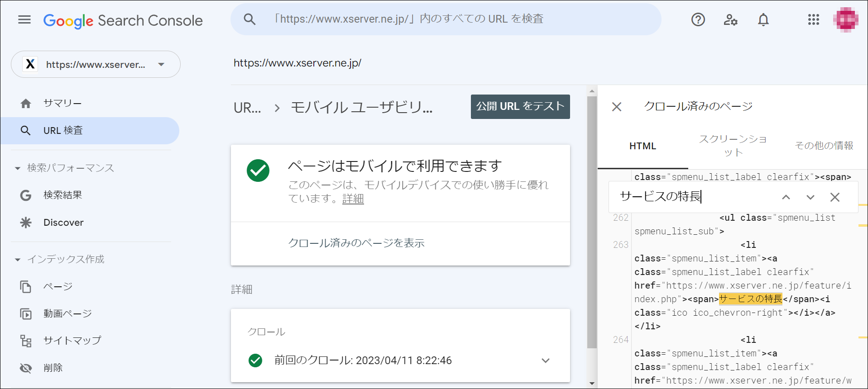This screenshot has height=389, width=868.
Task: Open the main hamburger menu
Action: tap(24, 19)
